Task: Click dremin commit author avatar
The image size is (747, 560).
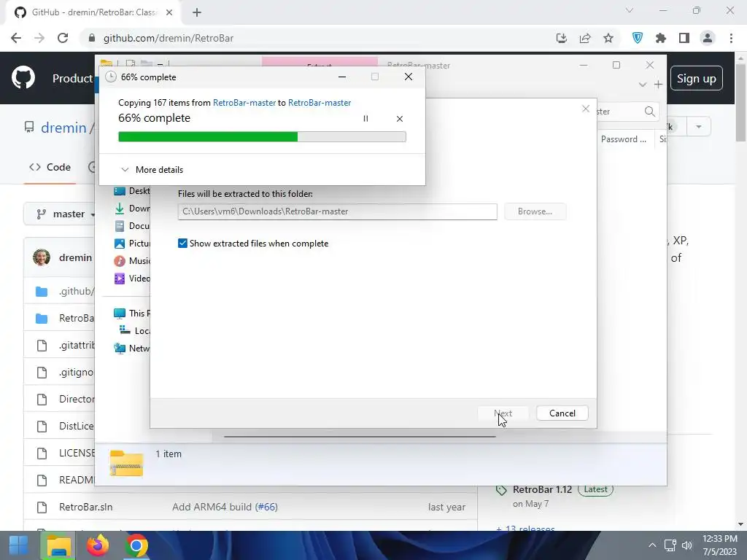Action: (x=42, y=257)
